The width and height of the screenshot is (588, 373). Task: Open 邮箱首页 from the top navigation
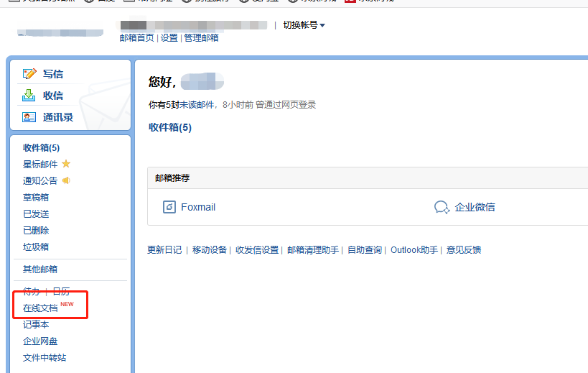pos(136,38)
